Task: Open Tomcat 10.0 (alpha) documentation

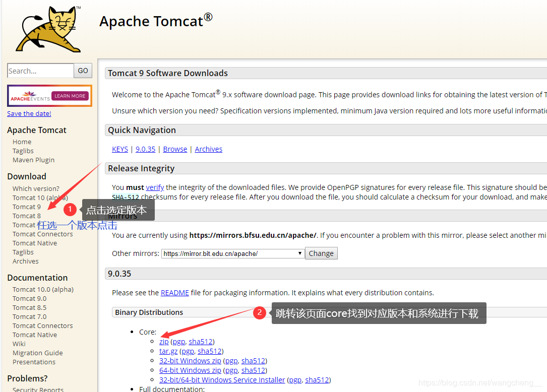Action: point(43,290)
